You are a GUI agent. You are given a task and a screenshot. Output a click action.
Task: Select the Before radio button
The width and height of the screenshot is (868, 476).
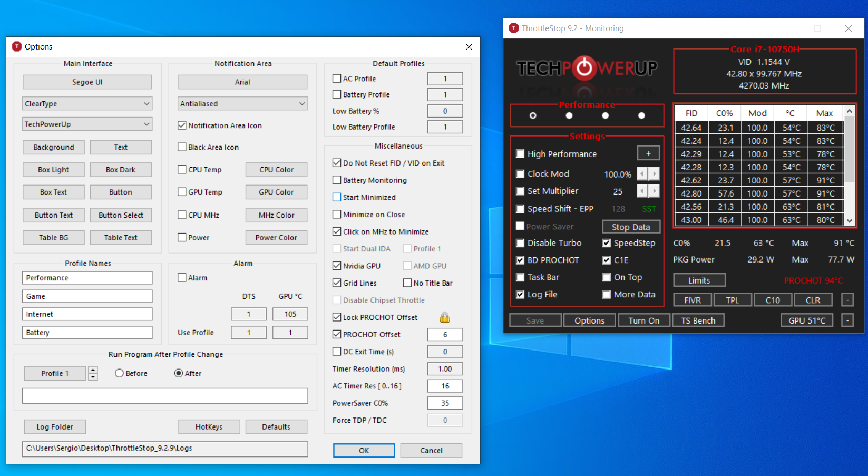(x=119, y=373)
